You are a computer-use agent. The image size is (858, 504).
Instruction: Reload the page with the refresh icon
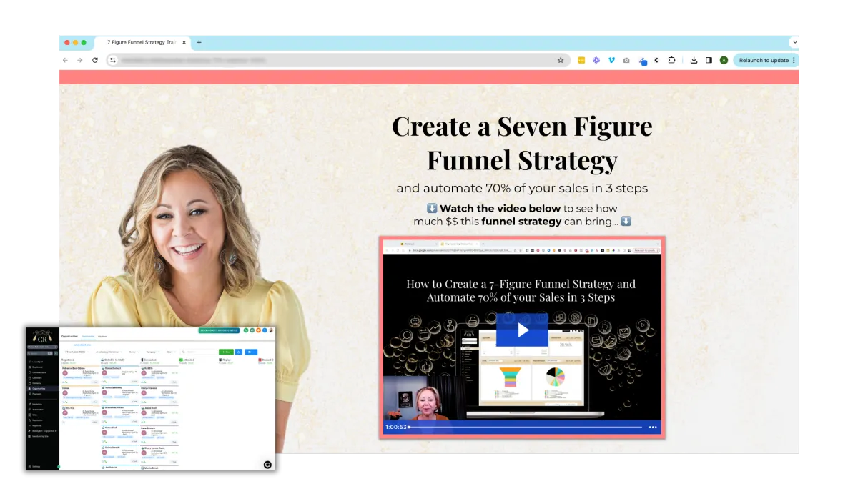[x=95, y=60]
